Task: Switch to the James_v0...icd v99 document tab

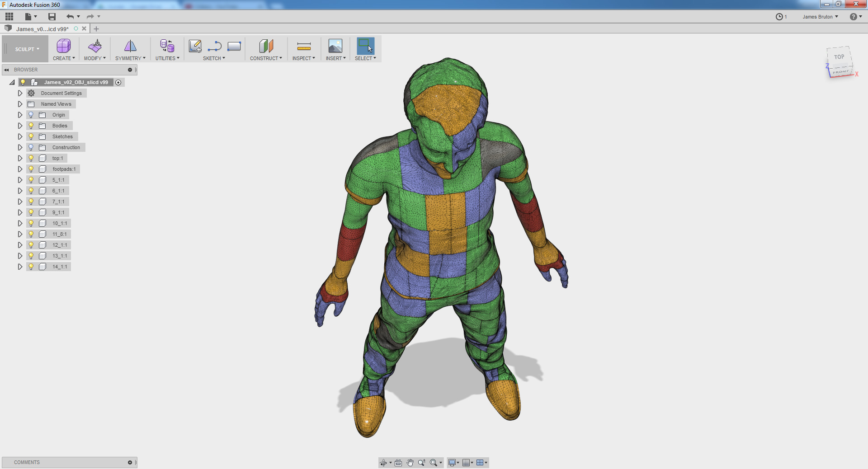Action: pyautogui.click(x=42, y=29)
